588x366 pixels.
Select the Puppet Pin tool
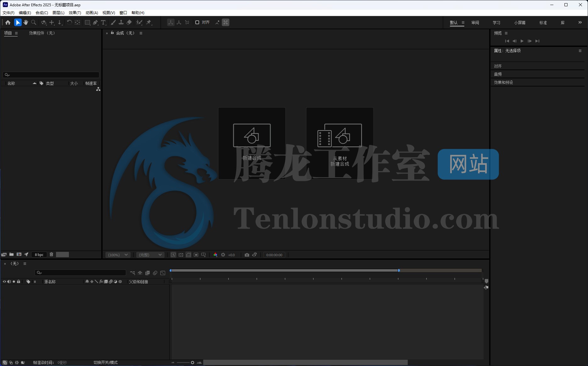pyautogui.click(x=149, y=22)
